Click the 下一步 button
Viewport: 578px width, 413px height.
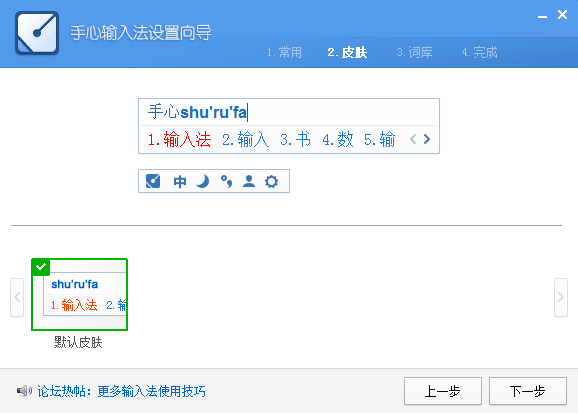[x=528, y=391]
